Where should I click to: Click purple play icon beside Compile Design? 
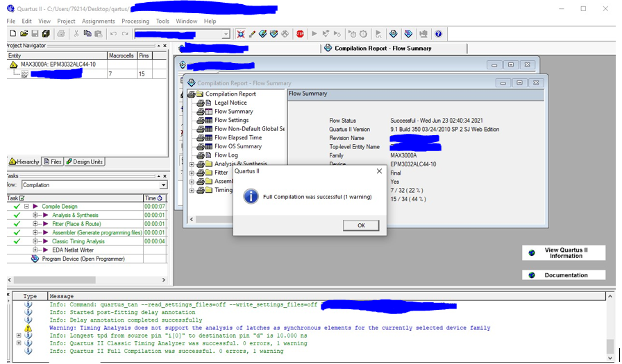35,207
